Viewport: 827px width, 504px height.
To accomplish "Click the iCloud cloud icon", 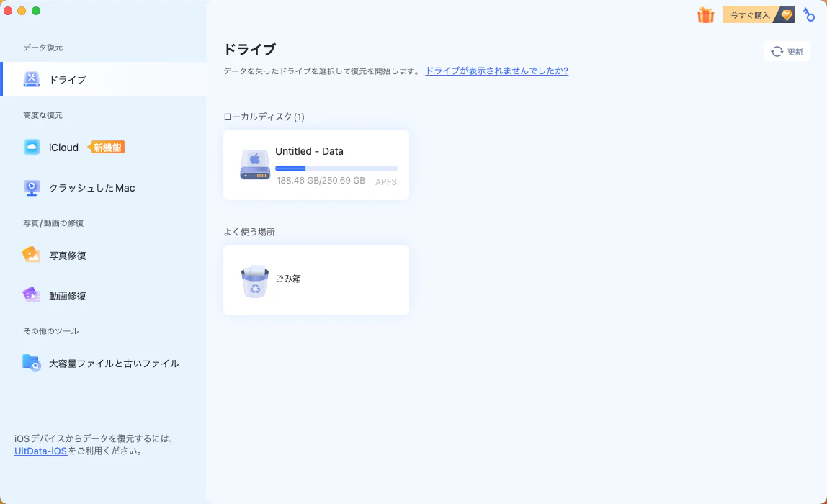I will click(32, 147).
